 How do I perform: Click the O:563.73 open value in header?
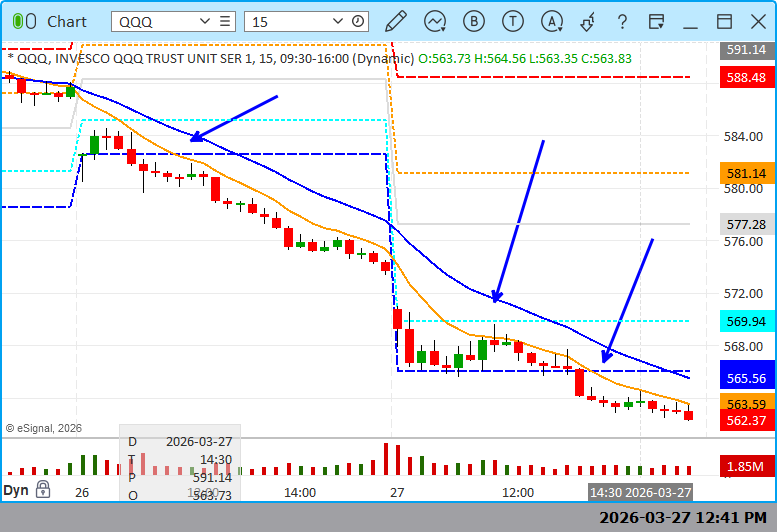[x=444, y=58]
